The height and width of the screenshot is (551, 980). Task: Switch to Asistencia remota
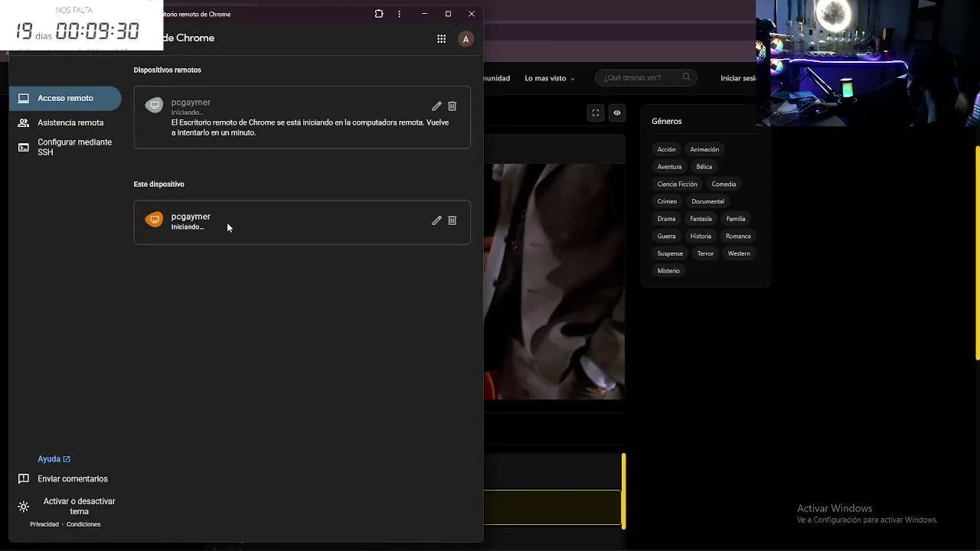click(x=65, y=122)
